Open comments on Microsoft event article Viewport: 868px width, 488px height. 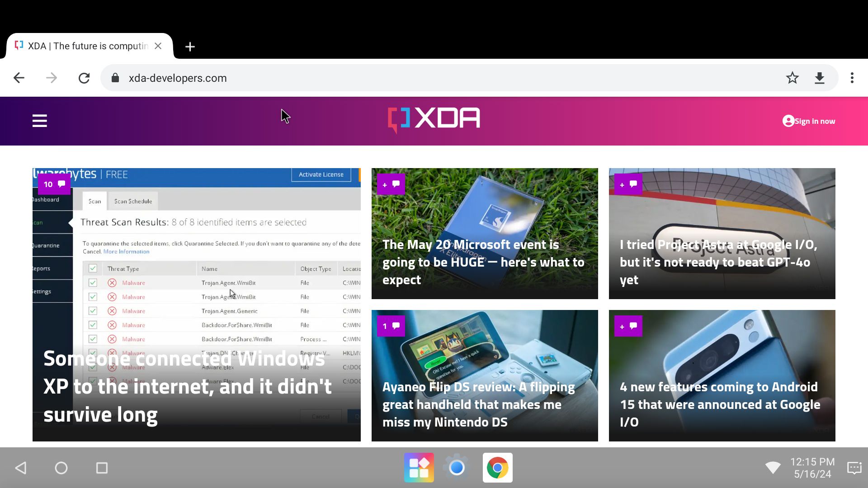[x=391, y=184]
